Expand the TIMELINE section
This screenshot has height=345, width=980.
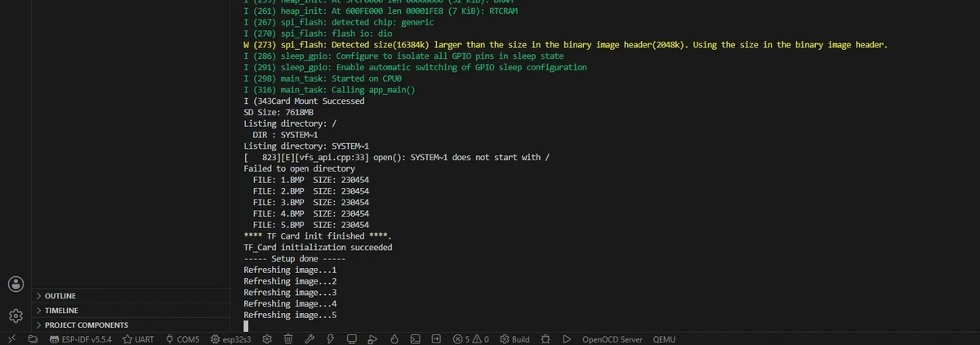131,311
